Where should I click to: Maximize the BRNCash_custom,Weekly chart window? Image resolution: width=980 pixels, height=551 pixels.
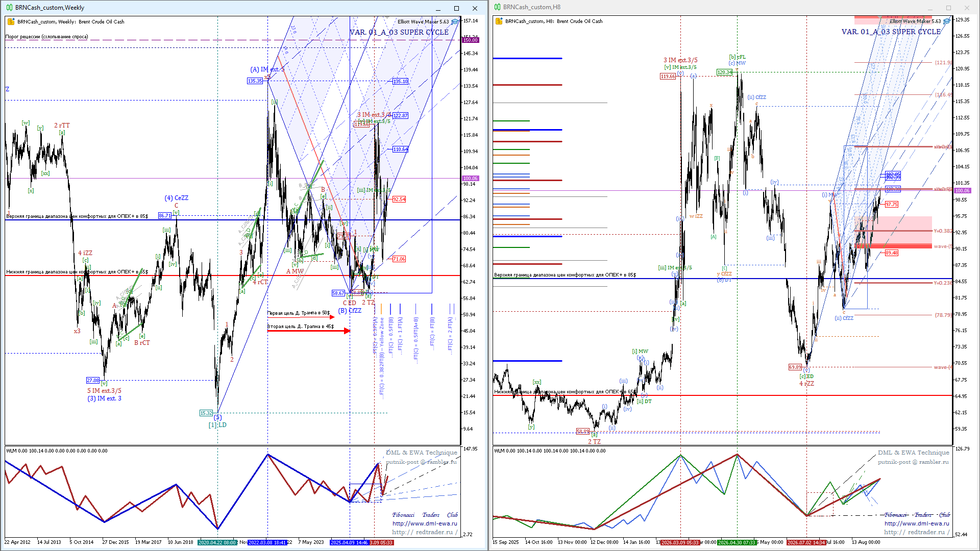coord(456,8)
